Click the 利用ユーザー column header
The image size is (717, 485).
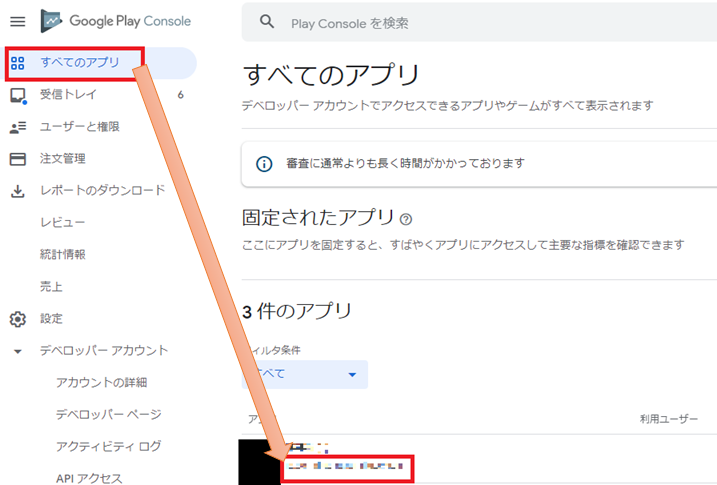coord(669,419)
